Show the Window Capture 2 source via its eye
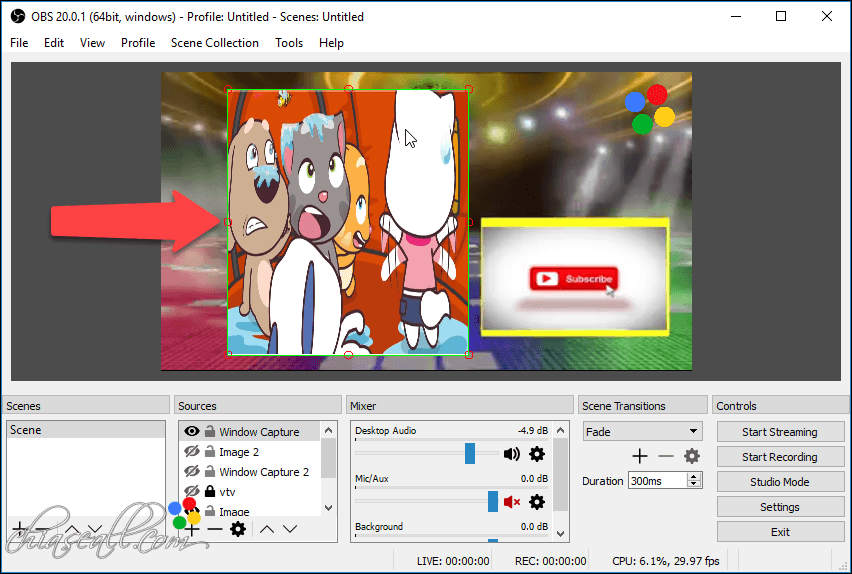 click(192, 472)
